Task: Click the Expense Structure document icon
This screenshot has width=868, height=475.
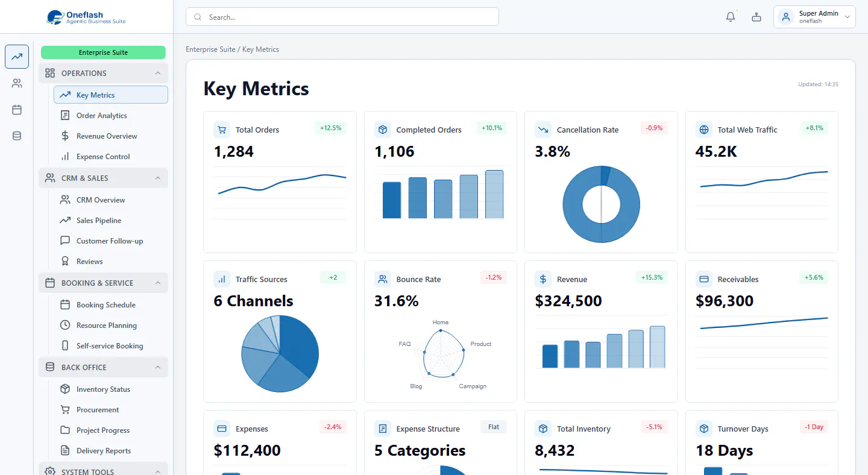Action: coord(382,429)
